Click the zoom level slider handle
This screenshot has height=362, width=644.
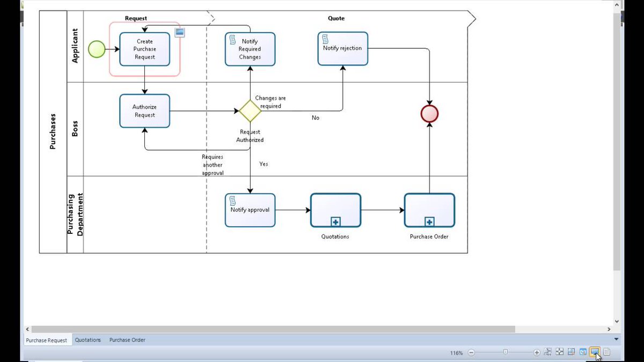tap(505, 352)
